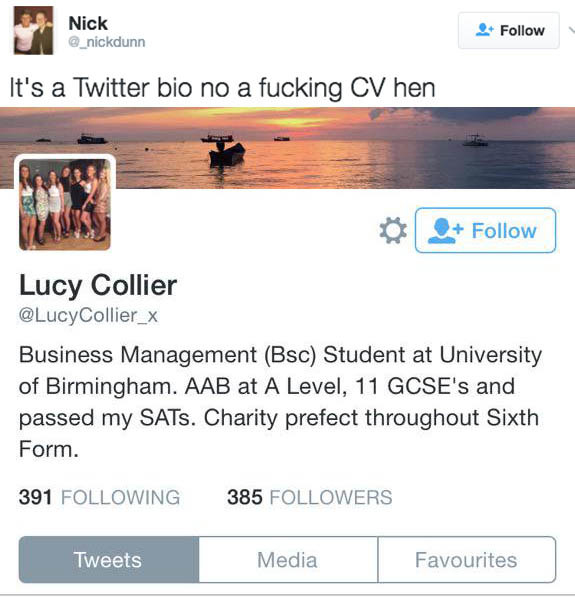Click the bio text mentioning University of Birmingham
This screenshot has width=575, height=604.
coord(280,402)
